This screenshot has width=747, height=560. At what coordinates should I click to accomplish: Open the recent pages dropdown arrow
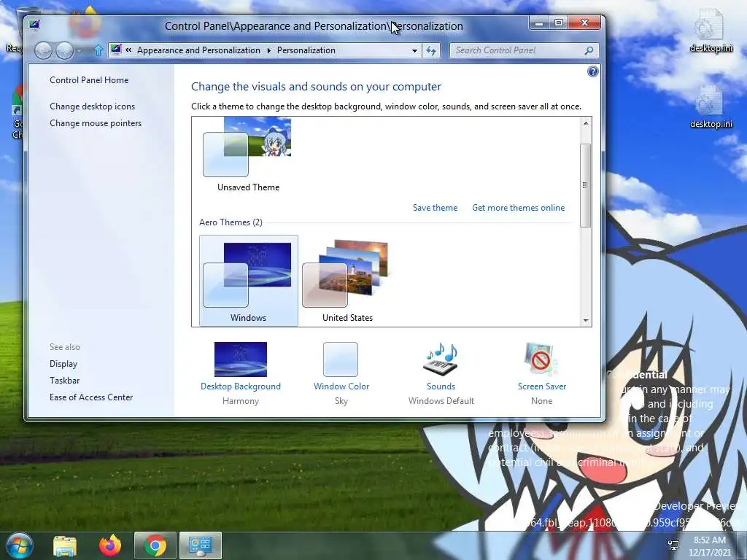point(79,50)
